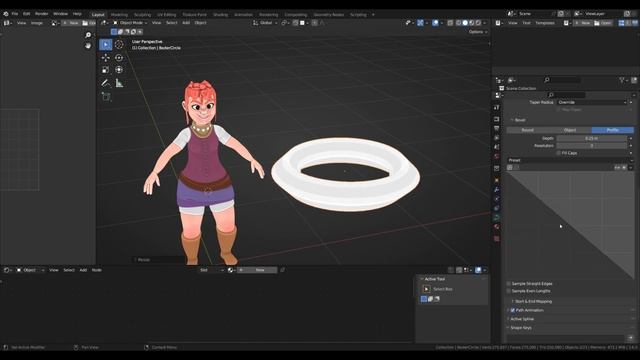Click New in the text editor header
The width and height of the screenshot is (640, 360).
[583, 23]
